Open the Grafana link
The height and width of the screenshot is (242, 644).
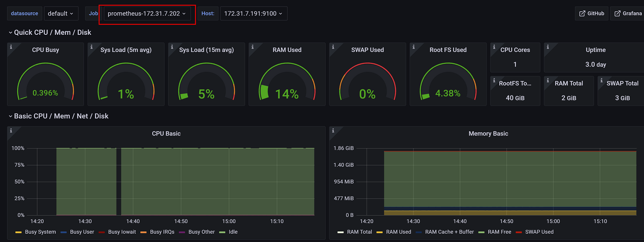coord(628,14)
